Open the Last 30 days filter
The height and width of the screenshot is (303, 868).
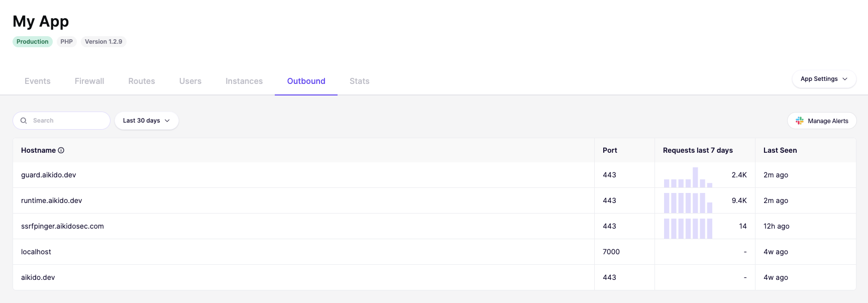tap(147, 121)
